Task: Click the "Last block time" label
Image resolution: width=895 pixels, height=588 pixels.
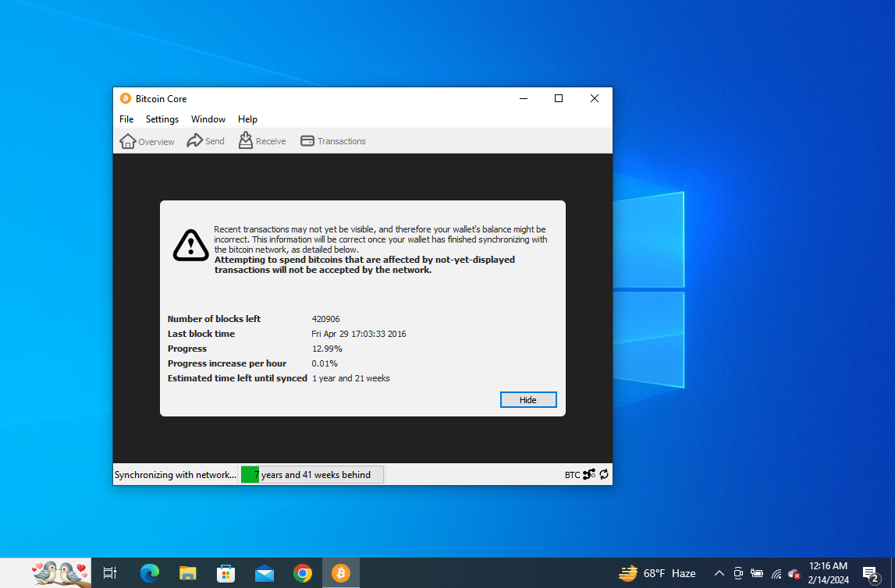Action: pos(201,334)
